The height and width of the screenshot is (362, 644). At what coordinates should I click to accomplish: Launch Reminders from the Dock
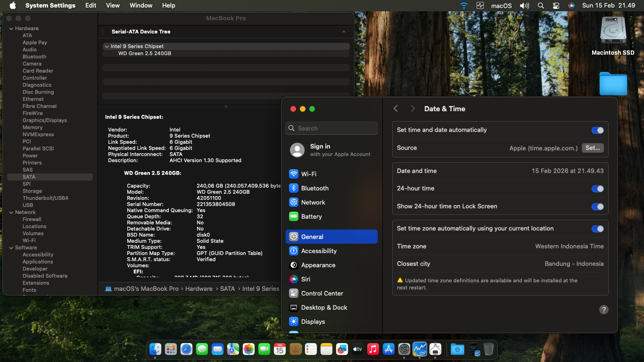311,349
